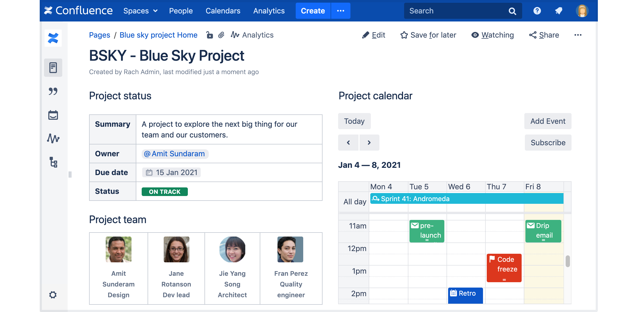
Task: Click the page restrictions unlock icon
Action: [x=209, y=35]
